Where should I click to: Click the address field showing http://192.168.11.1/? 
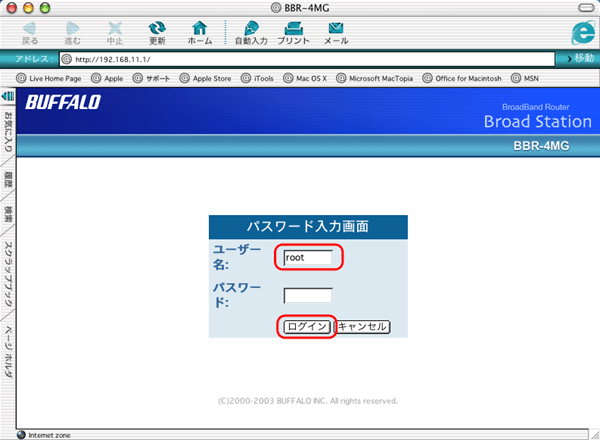pos(307,59)
